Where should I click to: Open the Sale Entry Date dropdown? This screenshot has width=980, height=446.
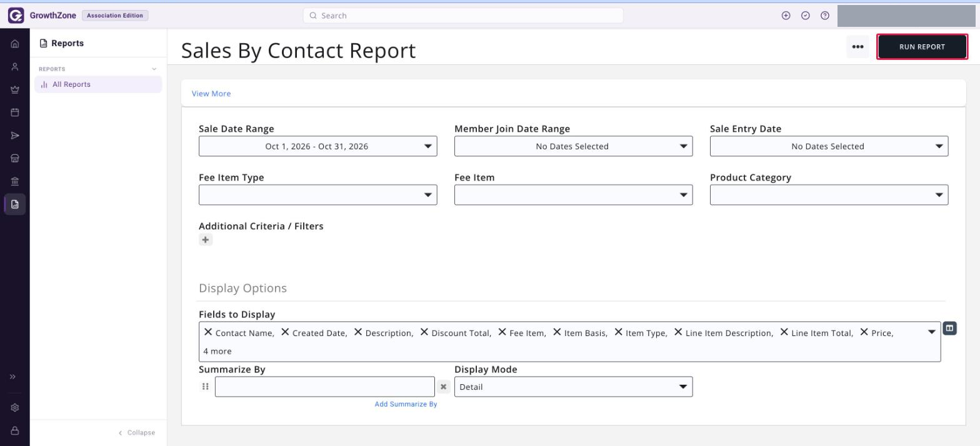[829, 146]
